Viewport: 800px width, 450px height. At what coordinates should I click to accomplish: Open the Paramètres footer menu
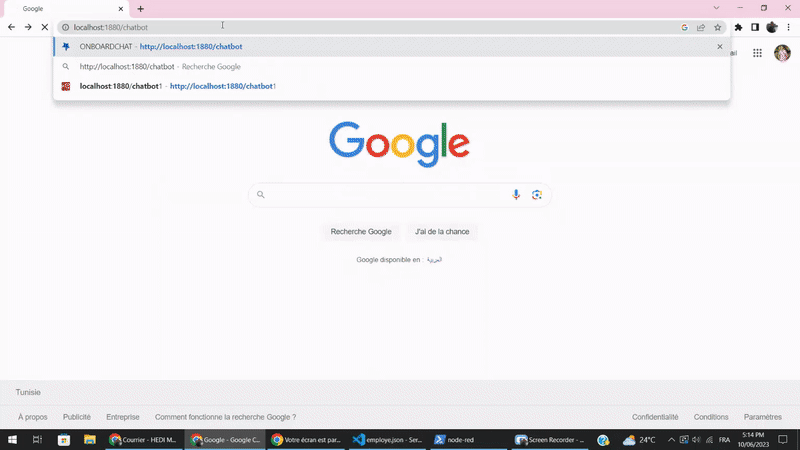[x=762, y=417]
